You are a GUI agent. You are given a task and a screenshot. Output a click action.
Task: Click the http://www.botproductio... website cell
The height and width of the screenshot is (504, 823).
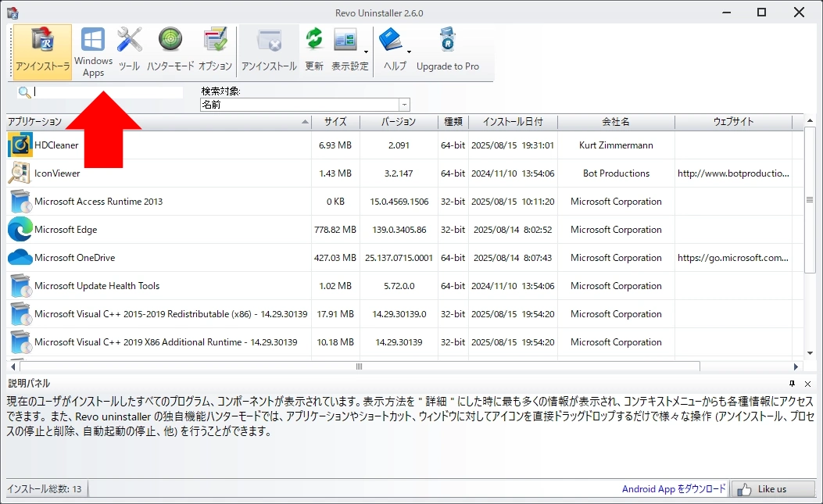(733, 173)
